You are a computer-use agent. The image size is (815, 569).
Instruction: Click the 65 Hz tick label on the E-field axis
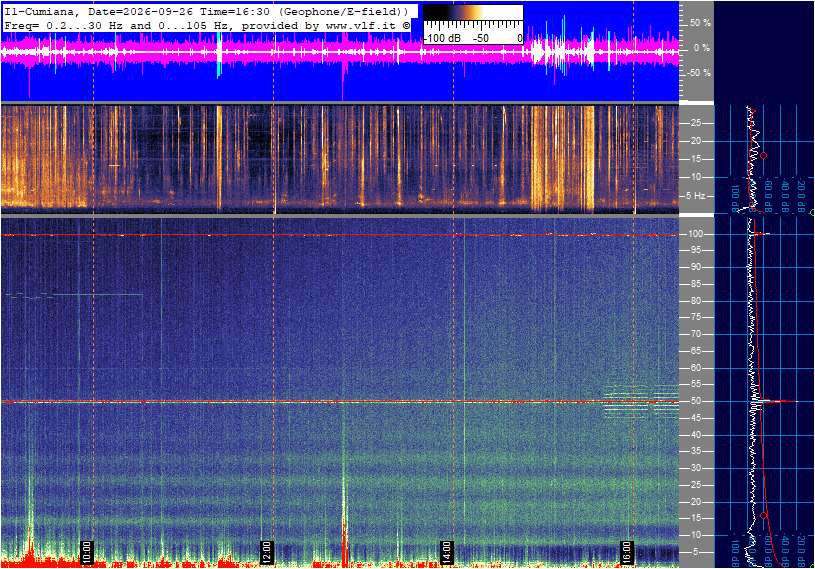pyautogui.click(x=695, y=351)
